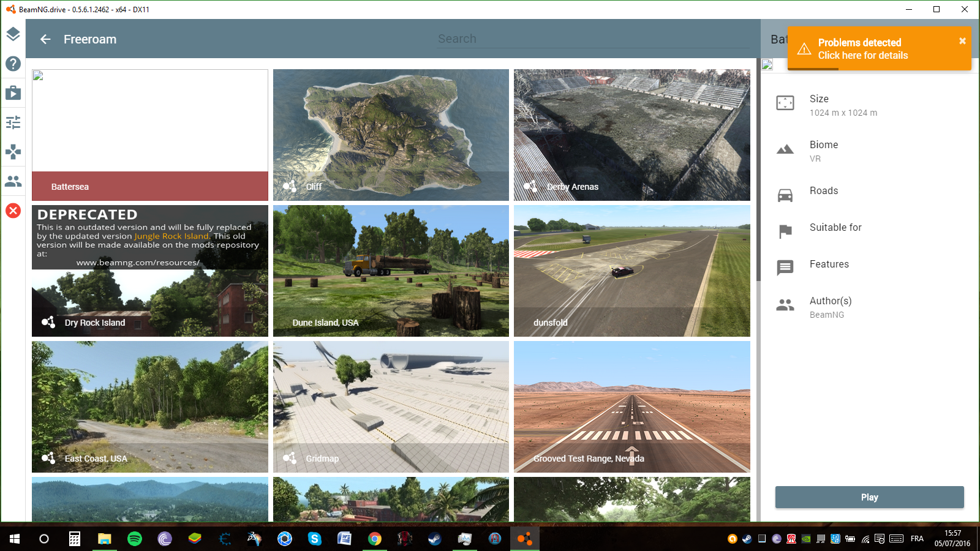Click the Wi-Fi network tray icon

pos(865,539)
